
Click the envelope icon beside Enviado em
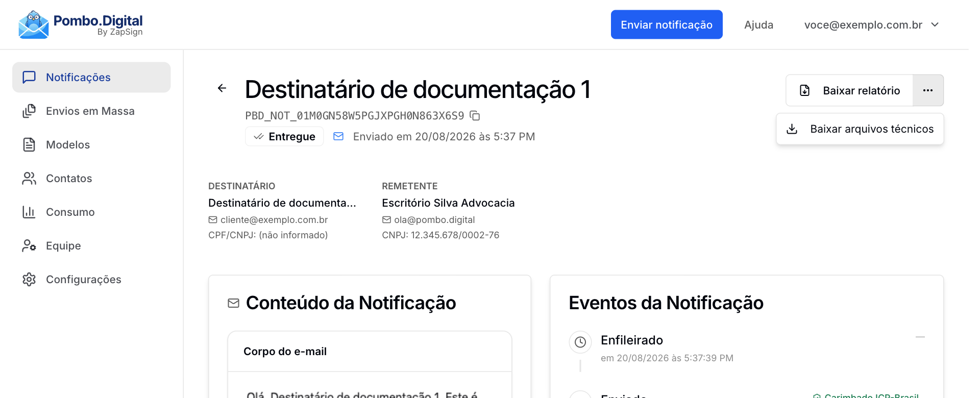tap(338, 136)
